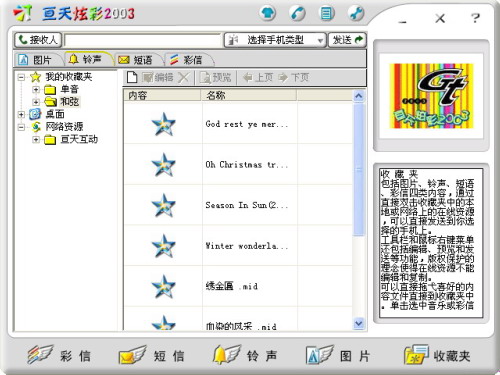Click the 发送 send button
Viewport: 500px width, 375px height.
tap(347, 40)
